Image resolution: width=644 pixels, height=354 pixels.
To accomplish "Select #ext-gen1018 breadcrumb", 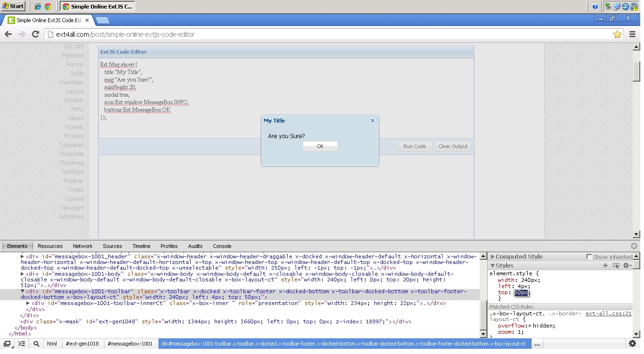I will [82, 344].
